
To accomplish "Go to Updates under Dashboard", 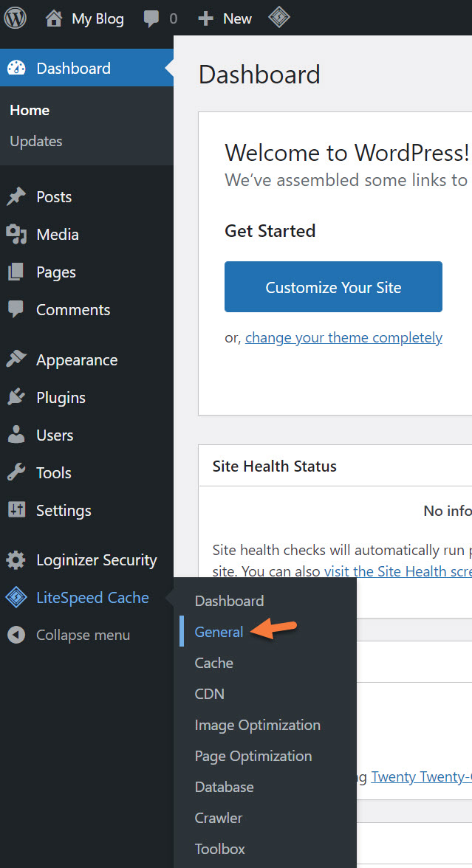I will [x=36, y=141].
